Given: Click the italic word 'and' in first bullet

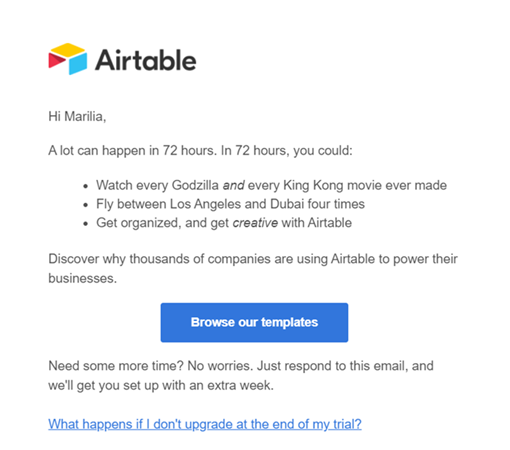Looking at the screenshot, I should point(233,185).
